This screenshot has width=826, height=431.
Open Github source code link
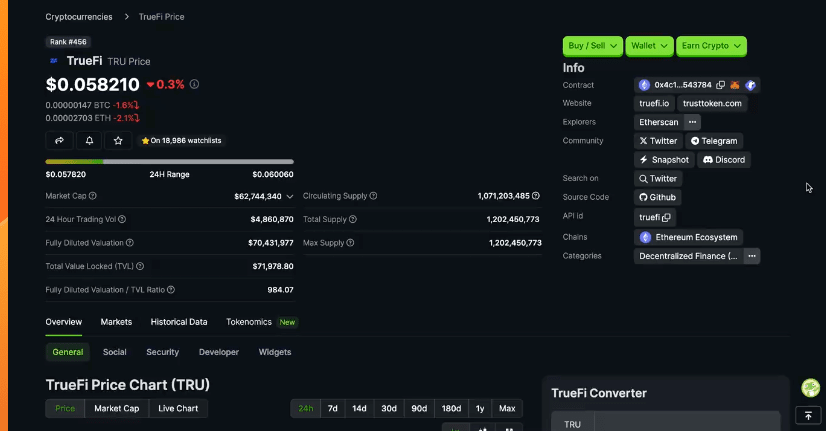pos(657,198)
